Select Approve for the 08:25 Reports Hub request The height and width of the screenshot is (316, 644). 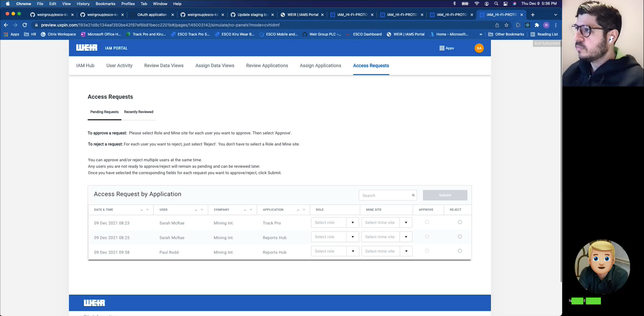(427, 237)
